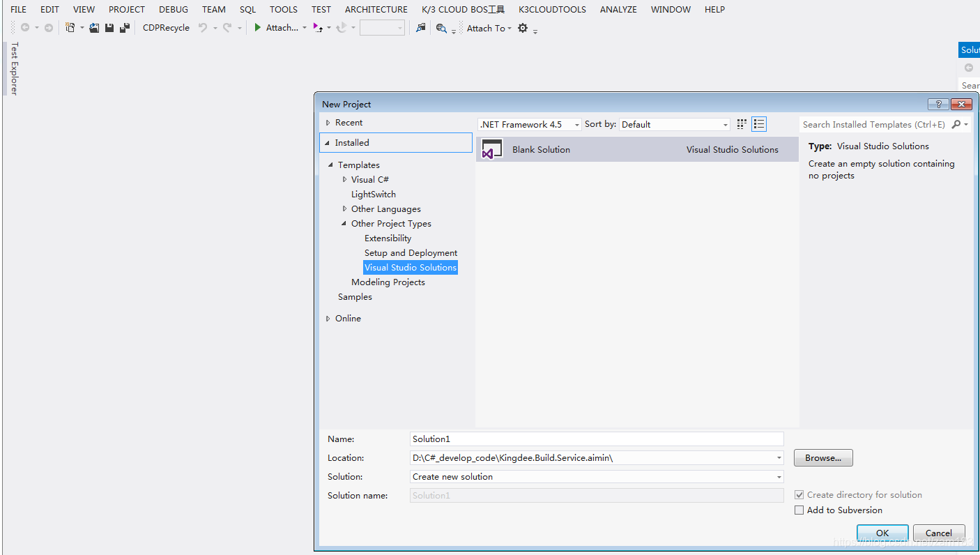Click the Search Installed Templates box
Image resolution: width=980 pixels, height=555 pixels.
pos(875,124)
